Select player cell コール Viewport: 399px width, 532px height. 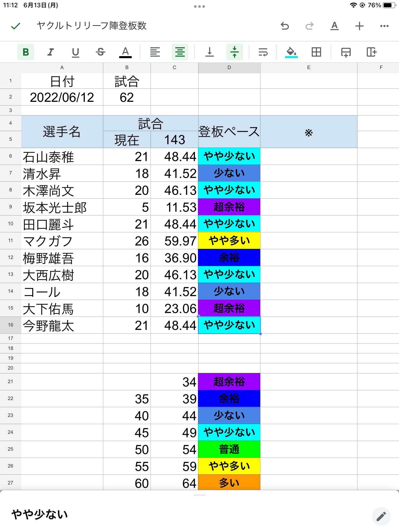click(62, 291)
